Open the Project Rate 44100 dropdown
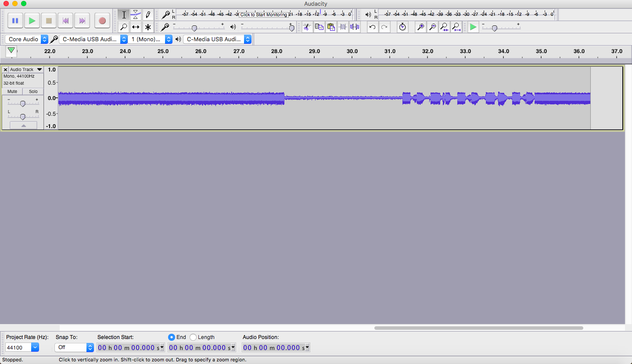Screen dimensions: 632x364 point(22,347)
